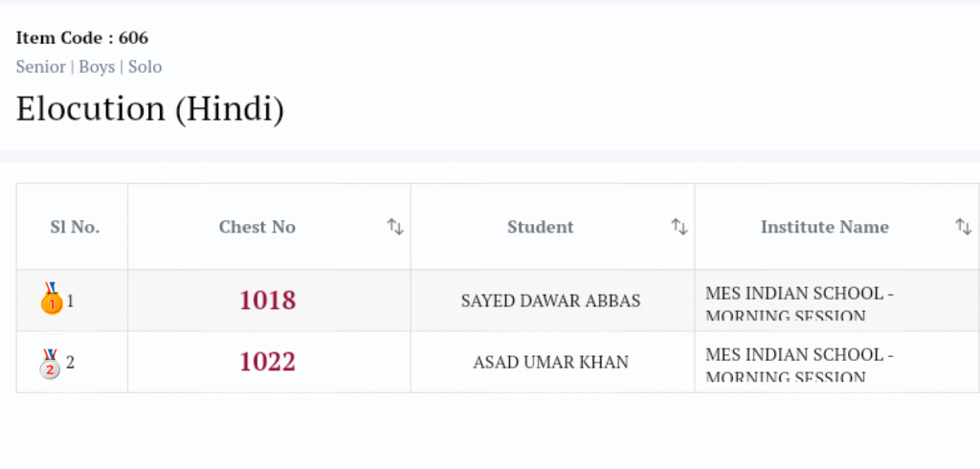The image size is (980, 469).
Task: Click sort arrows icon in Student column
Action: (x=679, y=227)
